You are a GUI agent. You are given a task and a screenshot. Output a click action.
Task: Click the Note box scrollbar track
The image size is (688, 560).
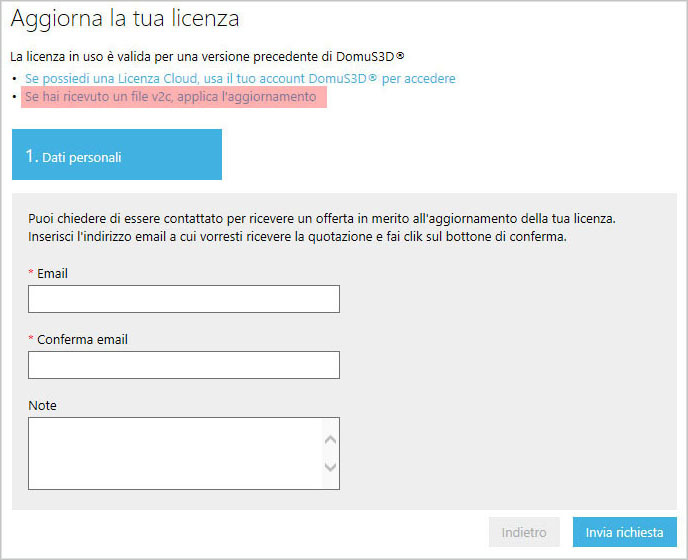pyautogui.click(x=330, y=453)
